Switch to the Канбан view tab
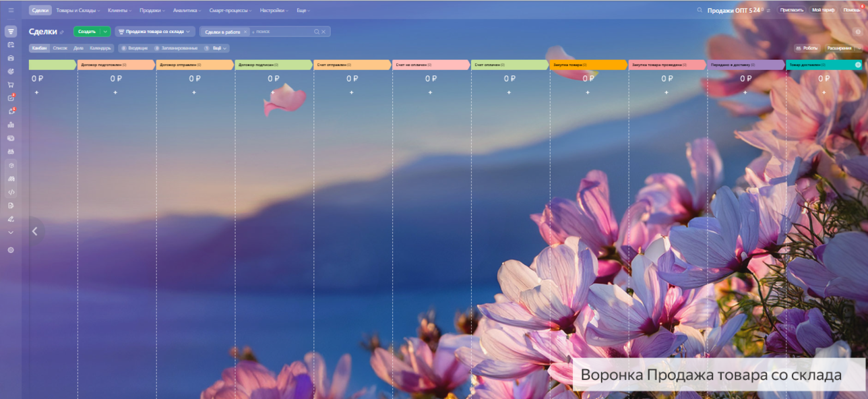This screenshot has height=399, width=868. 39,49
